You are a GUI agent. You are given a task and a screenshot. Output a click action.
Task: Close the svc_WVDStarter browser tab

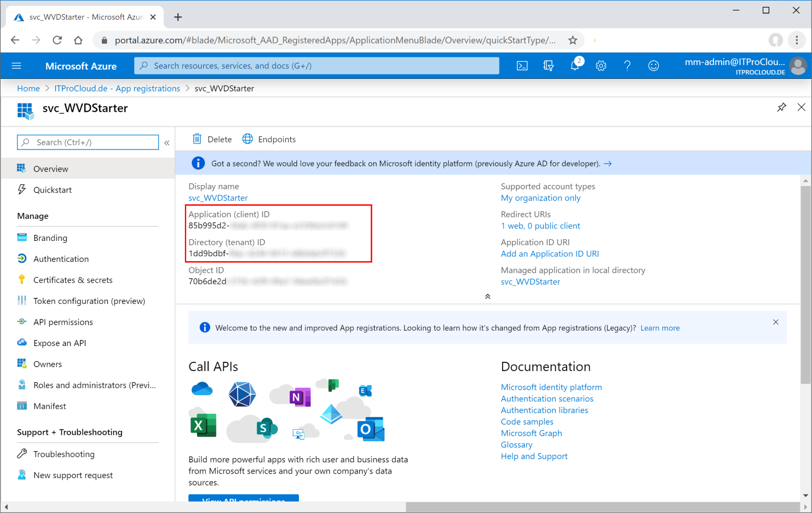(153, 17)
